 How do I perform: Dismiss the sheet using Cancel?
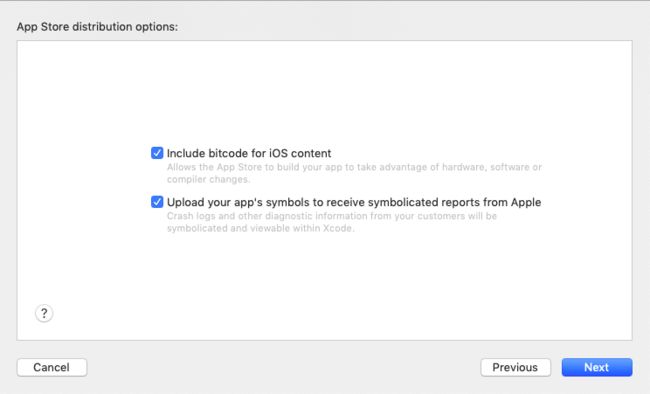pos(52,367)
